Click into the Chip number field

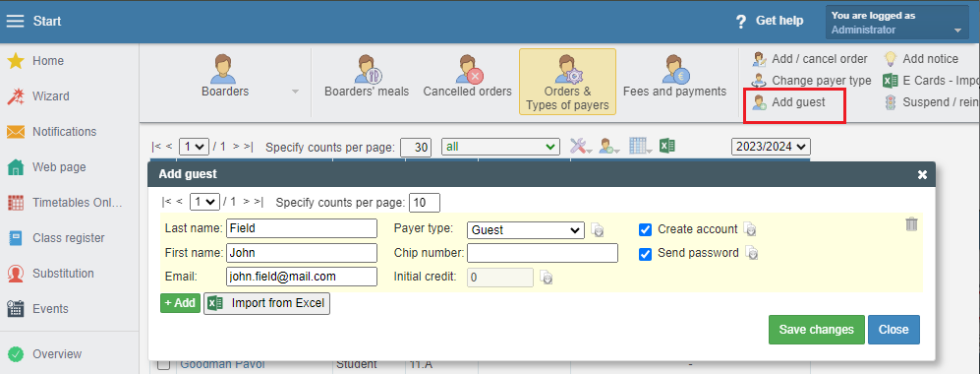(543, 253)
